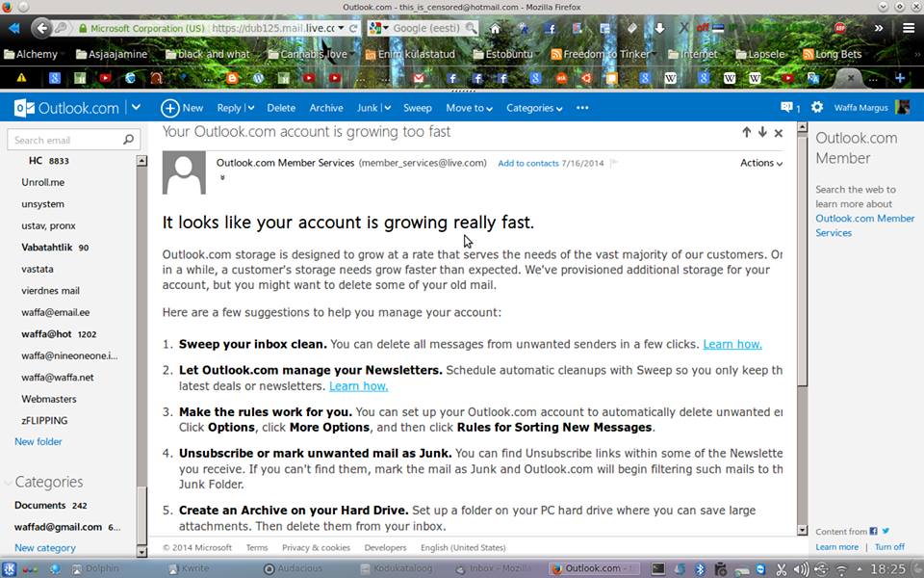Open the settings gear in Outlook header
924x578 pixels.
pos(817,107)
